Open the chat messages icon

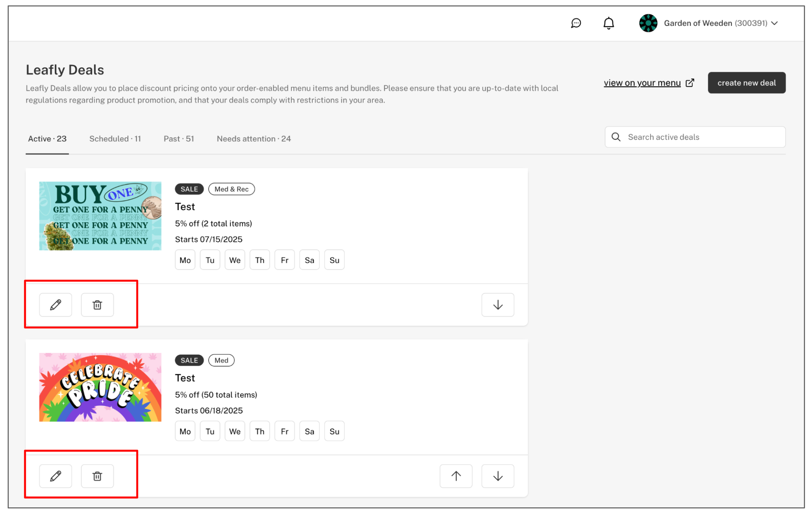pyautogui.click(x=576, y=23)
